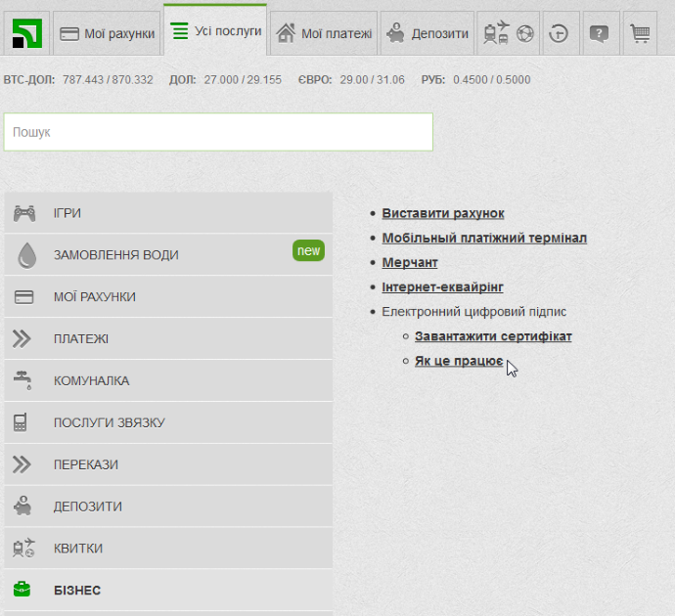Screen dimensions: 675x616
Task: Click the gamepad icon next to ІГРИ
Action: point(24,213)
